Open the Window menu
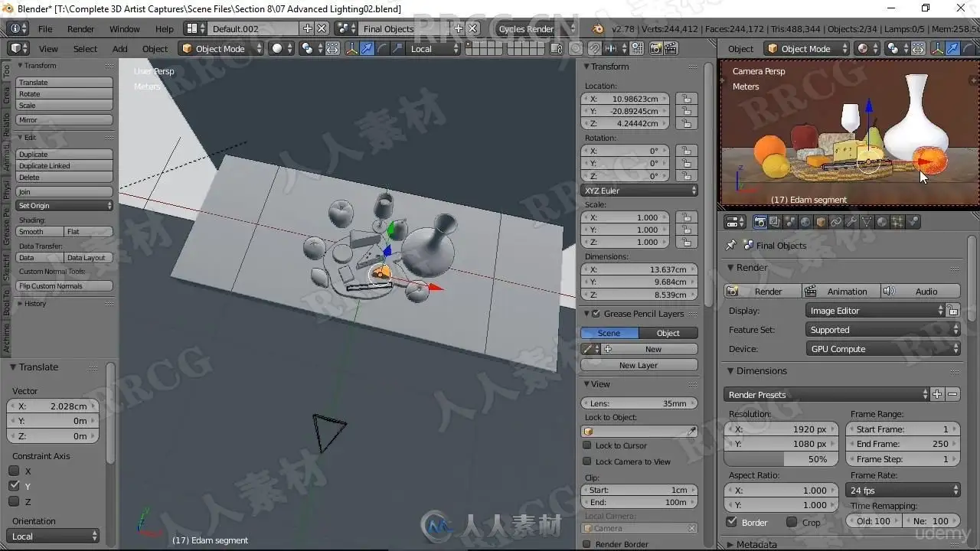Viewport: 980px width, 551px height. (125, 28)
